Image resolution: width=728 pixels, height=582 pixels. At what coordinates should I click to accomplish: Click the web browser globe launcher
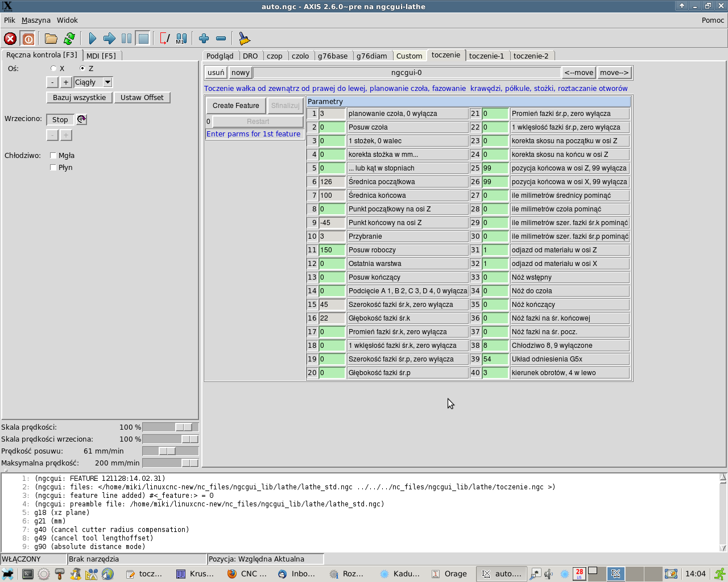(x=107, y=574)
